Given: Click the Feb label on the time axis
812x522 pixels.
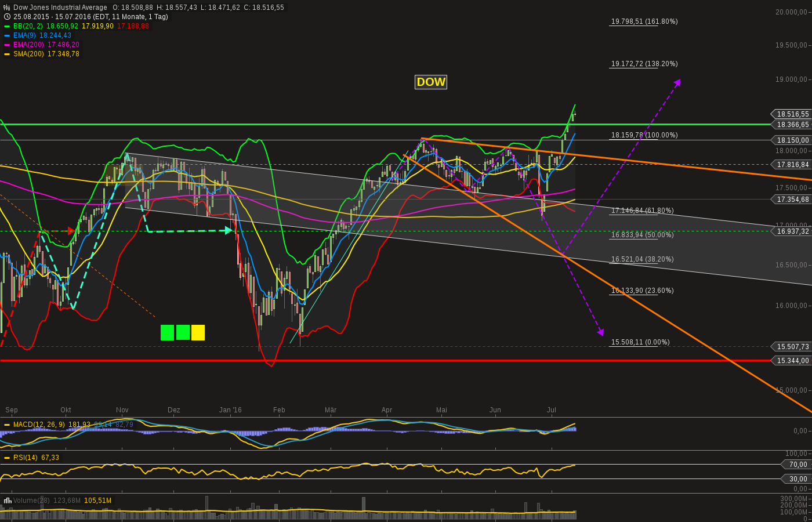Looking at the screenshot, I should click(279, 410).
